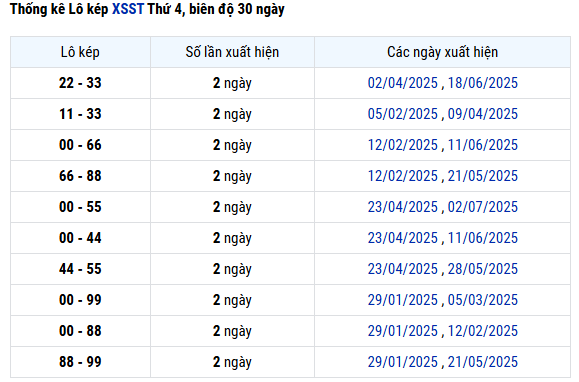Open date 21/05/2025 in the 66 - 88 row
579x382 pixels.
483,176
